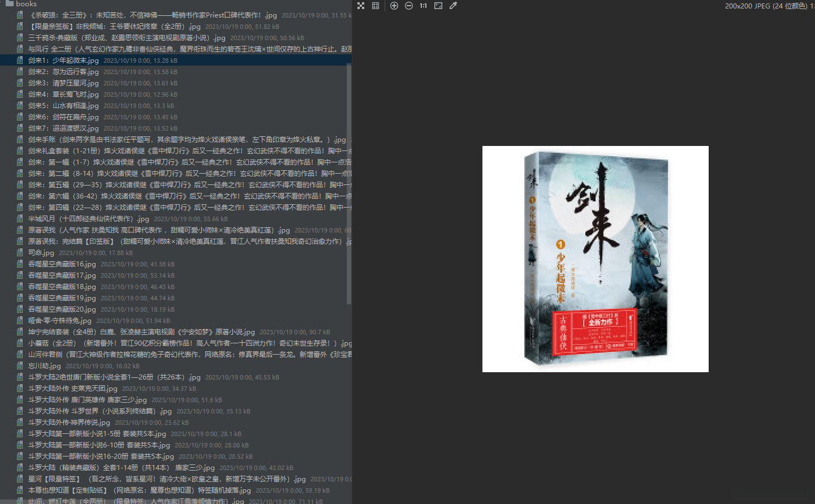Screen dimensions: 815x504
Task: Click the project tree vertical scrollbar
Action: tap(349, 184)
